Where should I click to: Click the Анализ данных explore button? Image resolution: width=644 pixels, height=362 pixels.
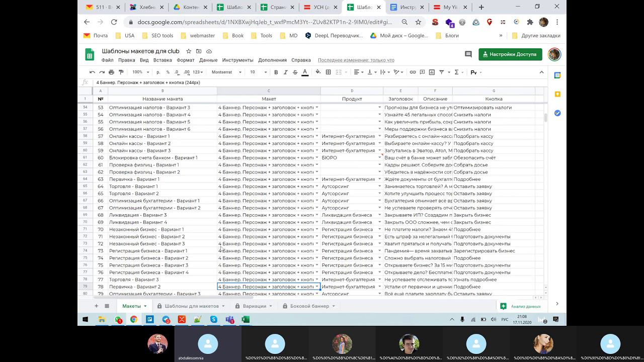521,306
